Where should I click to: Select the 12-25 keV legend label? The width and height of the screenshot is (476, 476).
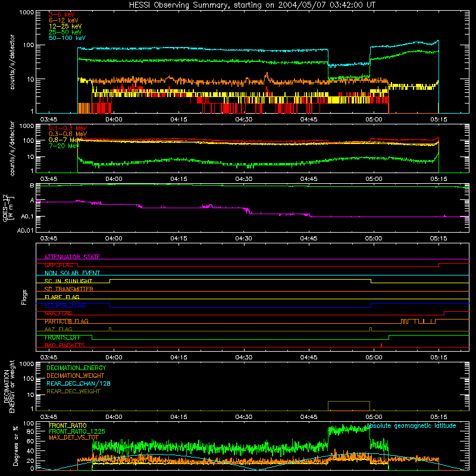[65, 26]
